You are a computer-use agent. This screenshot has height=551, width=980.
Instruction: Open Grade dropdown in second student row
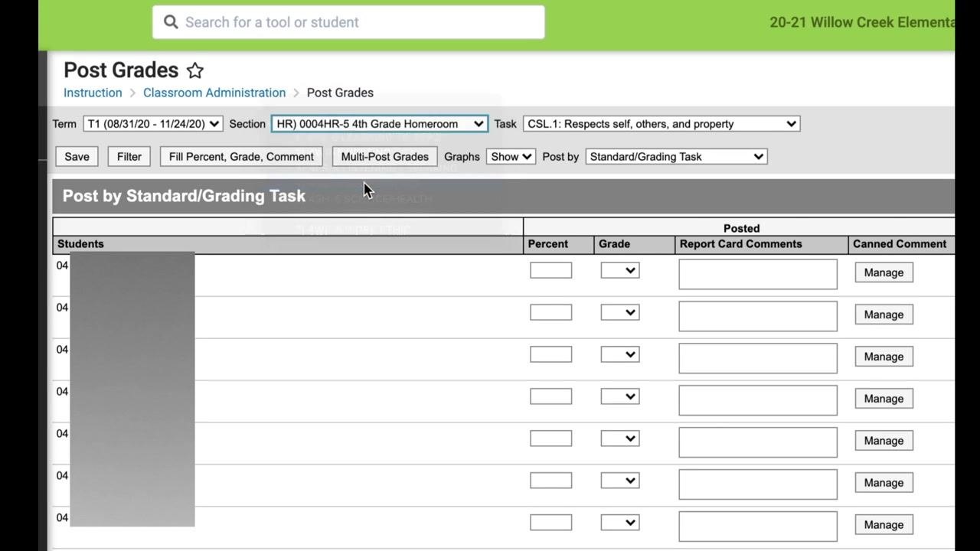click(x=620, y=312)
